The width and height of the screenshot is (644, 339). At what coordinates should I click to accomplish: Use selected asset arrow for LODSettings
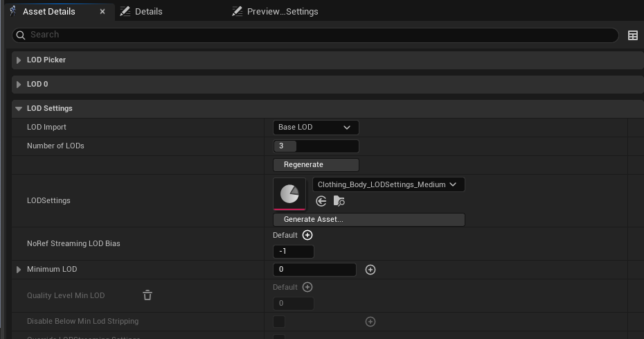pos(321,201)
